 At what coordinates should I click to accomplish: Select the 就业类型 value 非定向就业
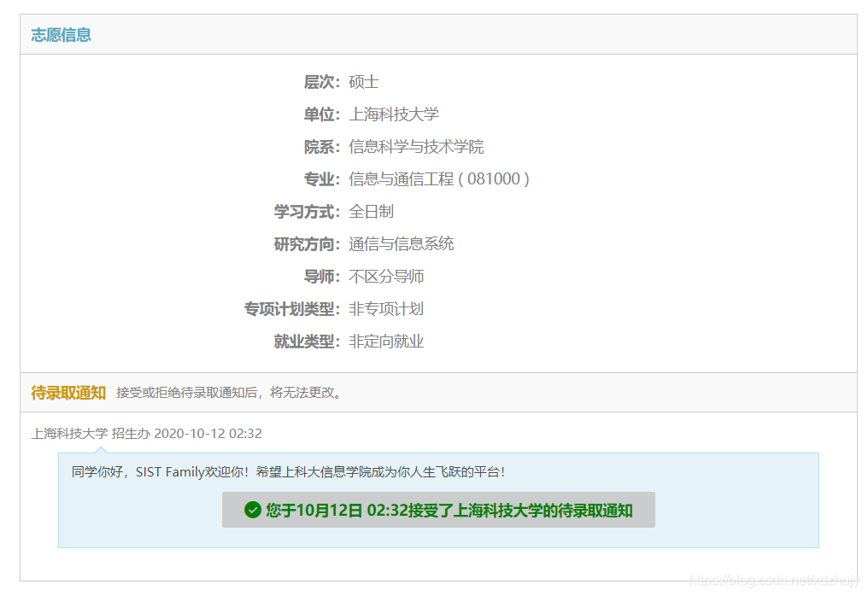pyautogui.click(x=386, y=342)
